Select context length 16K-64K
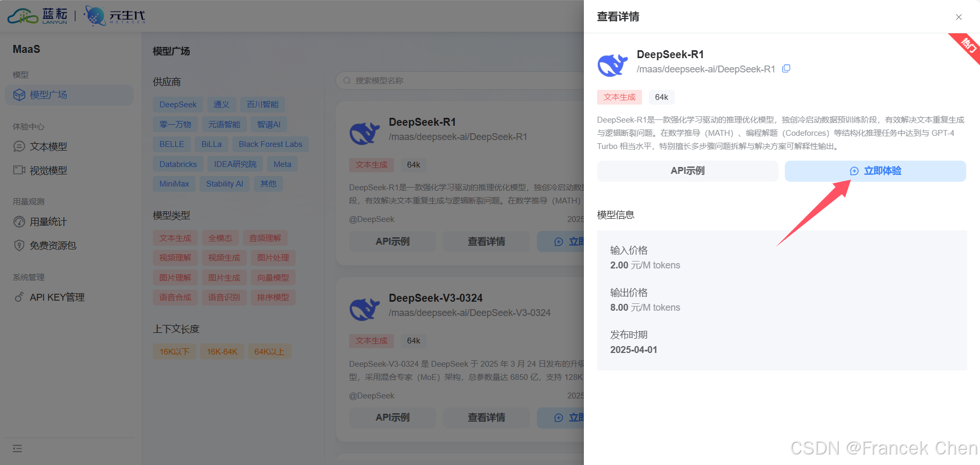 [222, 352]
